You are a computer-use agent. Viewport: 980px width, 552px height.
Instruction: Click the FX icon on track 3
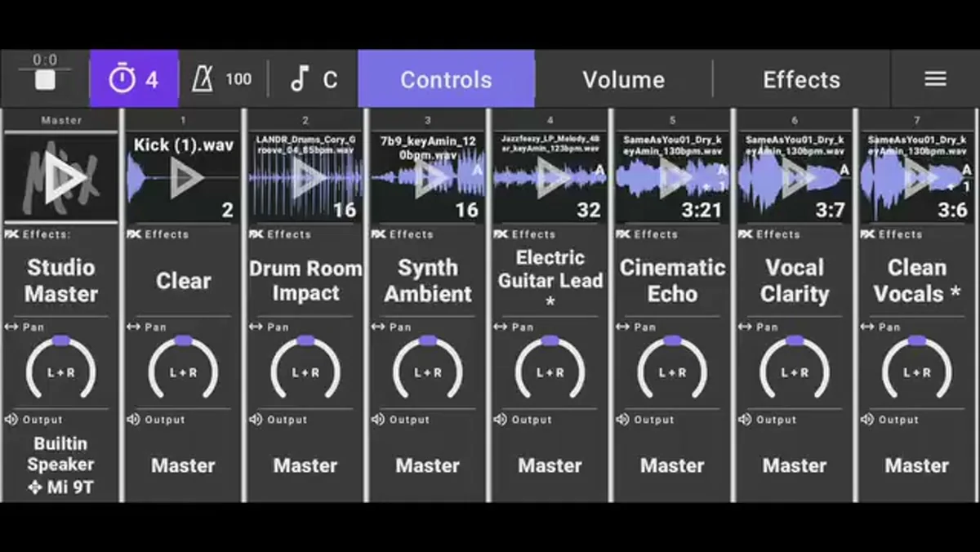tap(378, 234)
